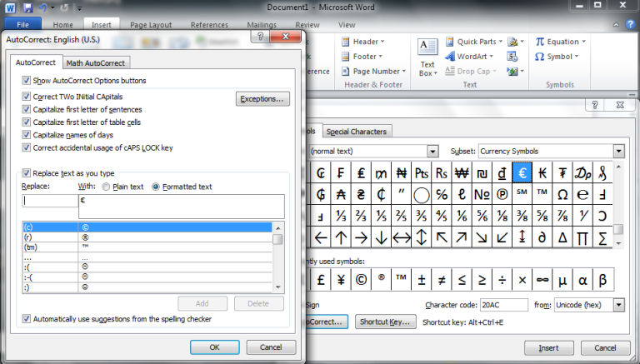Click the Shortcut Key... button

[x=385, y=322]
